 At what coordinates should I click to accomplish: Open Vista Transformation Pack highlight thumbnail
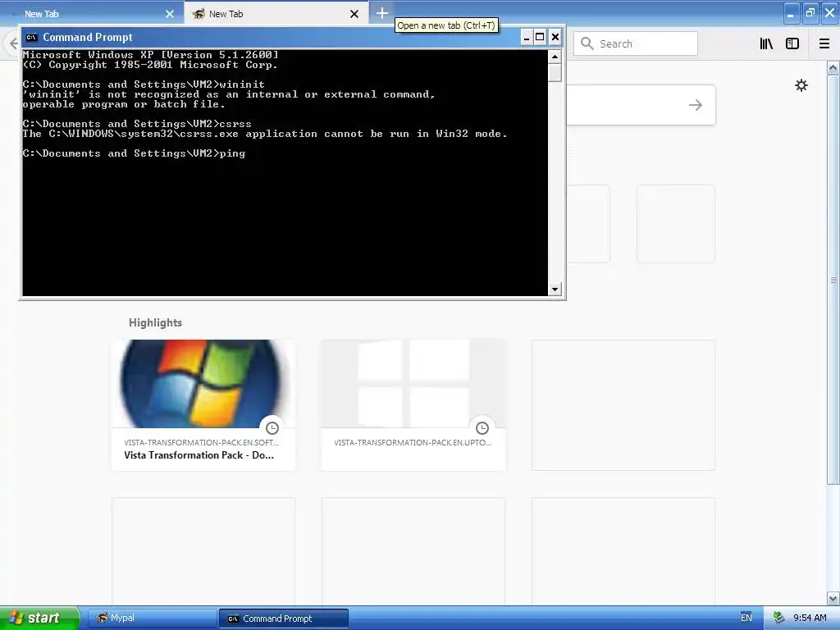(x=203, y=384)
